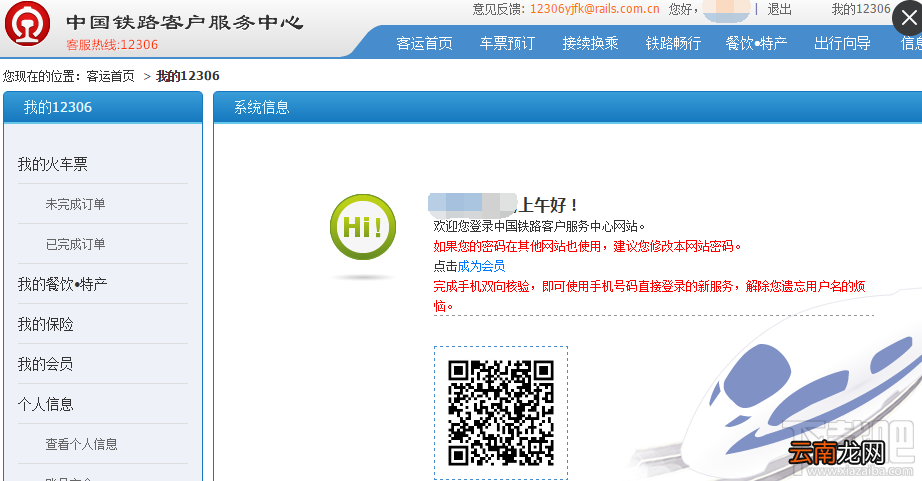This screenshot has width=922, height=481.
Task: Open 我的12306 link in top bar
Action: (860, 9)
